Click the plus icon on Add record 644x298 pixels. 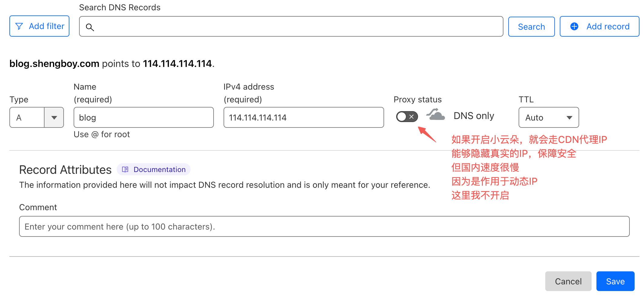coord(574,26)
